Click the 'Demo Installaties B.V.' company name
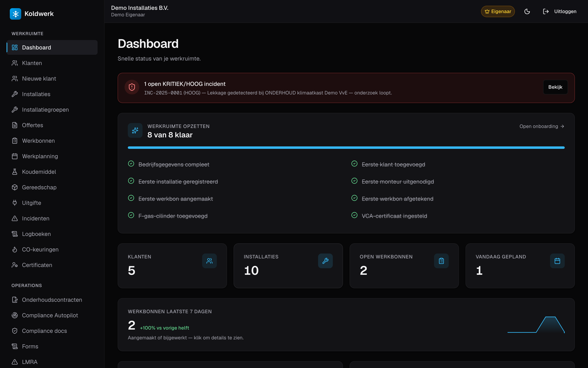This screenshot has height=368, width=588. [140, 8]
